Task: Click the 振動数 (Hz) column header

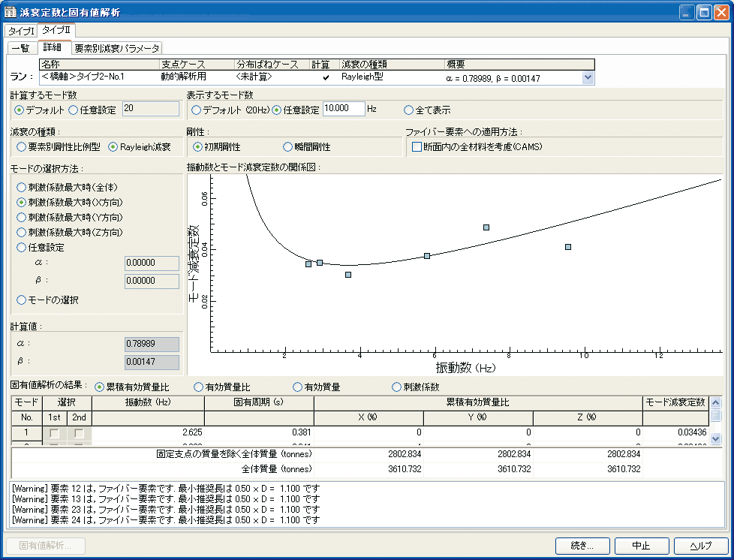Action: pyautogui.click(x=148, y=402)
